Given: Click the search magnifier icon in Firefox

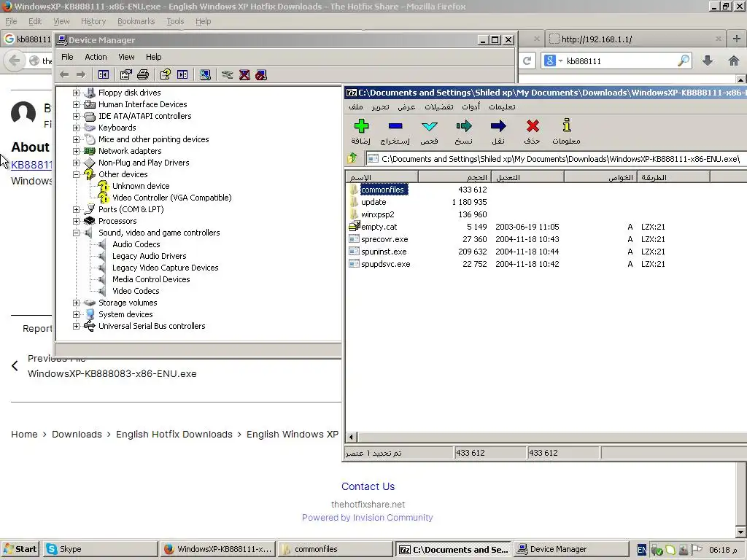Looking at the screenshot, I should point(683,61).
